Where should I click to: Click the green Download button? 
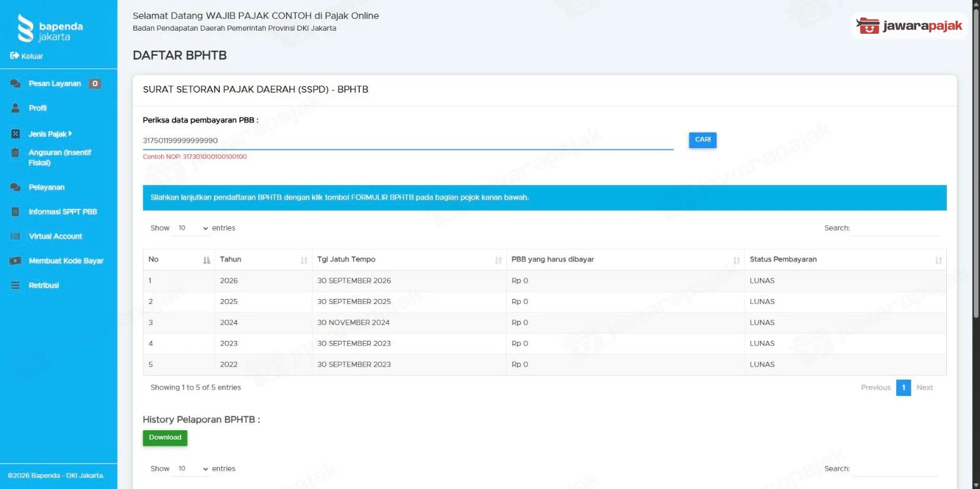click(x=165, y=438)
